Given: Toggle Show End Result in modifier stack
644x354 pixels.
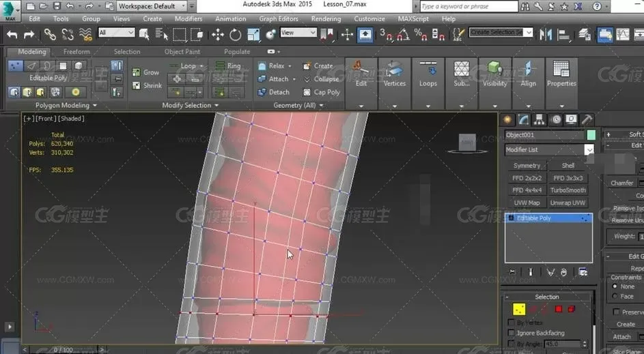Looking at the screenshot, I should point(531,272).
